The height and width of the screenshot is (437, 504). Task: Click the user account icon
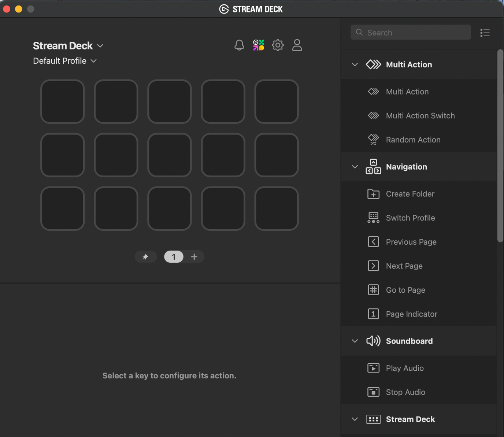coord(297,45)
